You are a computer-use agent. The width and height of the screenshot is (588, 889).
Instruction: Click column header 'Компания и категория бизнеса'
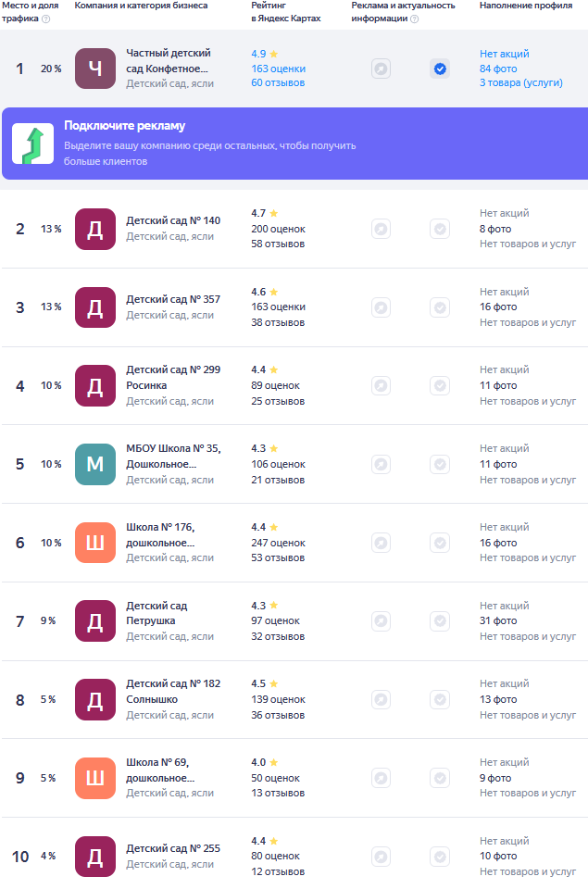pos(141,6)
